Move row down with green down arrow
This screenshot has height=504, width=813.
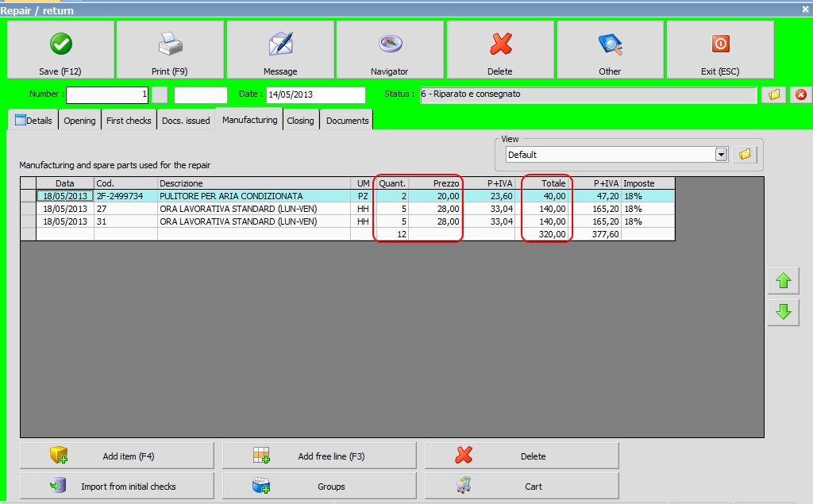[x=784, y=312]
